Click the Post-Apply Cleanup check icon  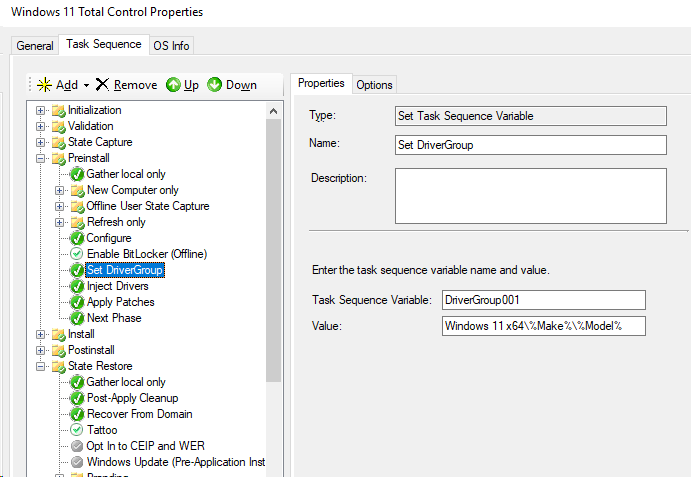pyautogui.click(x=77, y=398)
